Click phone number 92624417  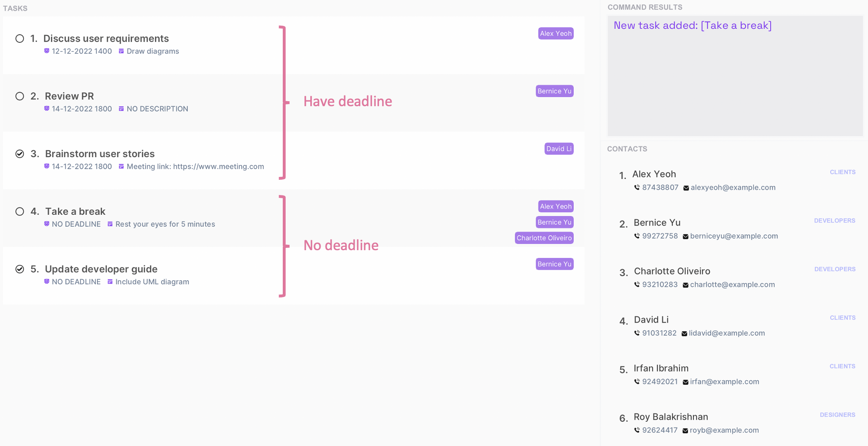pyautogui.click(x=660, y=430)
